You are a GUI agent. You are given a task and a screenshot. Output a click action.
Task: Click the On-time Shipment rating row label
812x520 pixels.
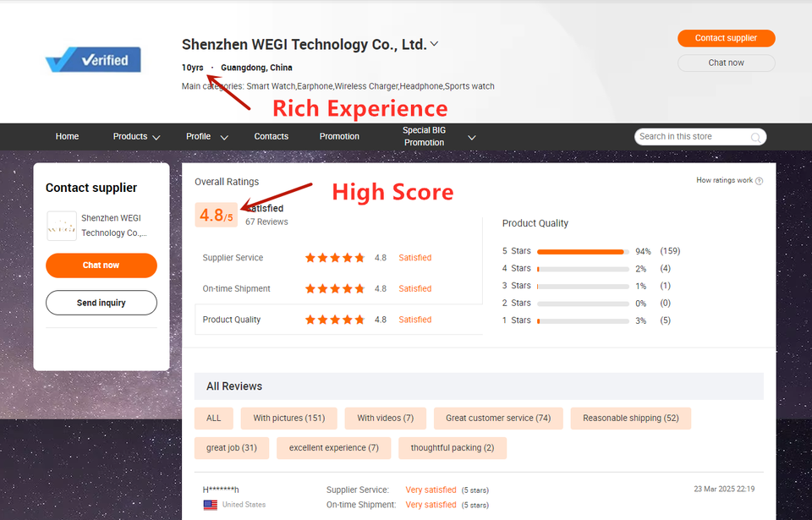point(237,289)
